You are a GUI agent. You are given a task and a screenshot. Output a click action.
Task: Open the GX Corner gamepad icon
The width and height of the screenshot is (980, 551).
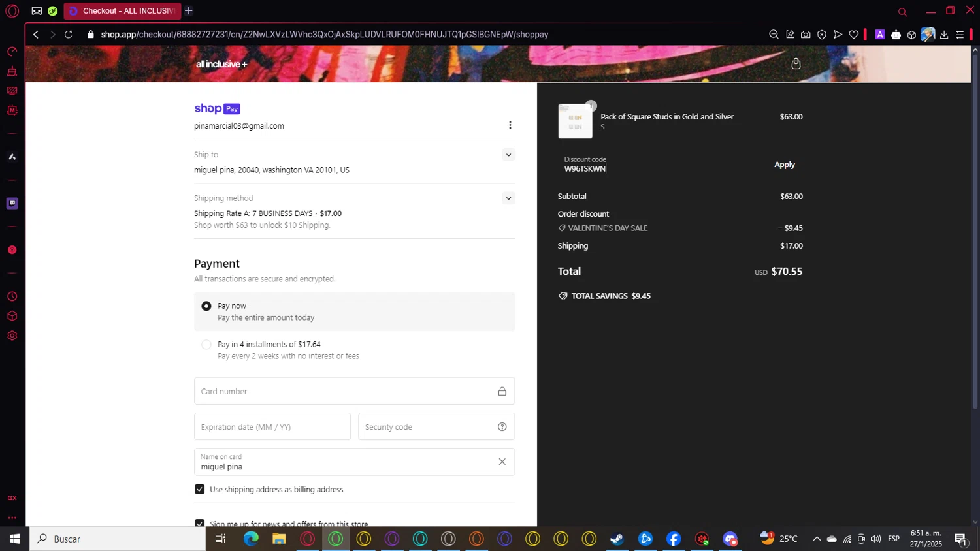tap(37, 11)
